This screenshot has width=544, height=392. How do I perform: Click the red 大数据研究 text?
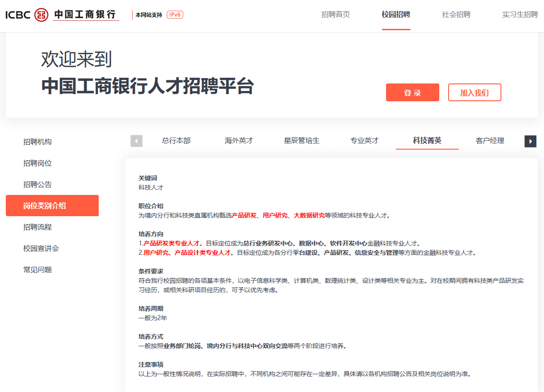(309, 215)
